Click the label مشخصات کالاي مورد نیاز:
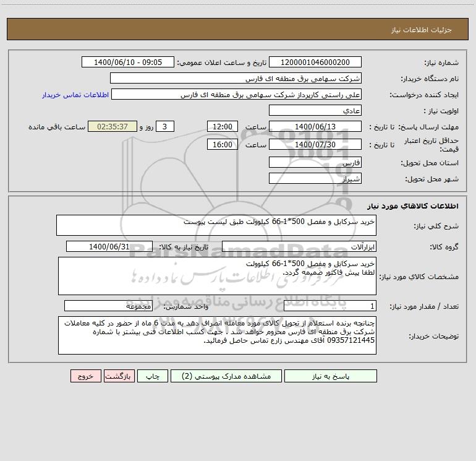The image size is (476, 461). pos(419,277)
